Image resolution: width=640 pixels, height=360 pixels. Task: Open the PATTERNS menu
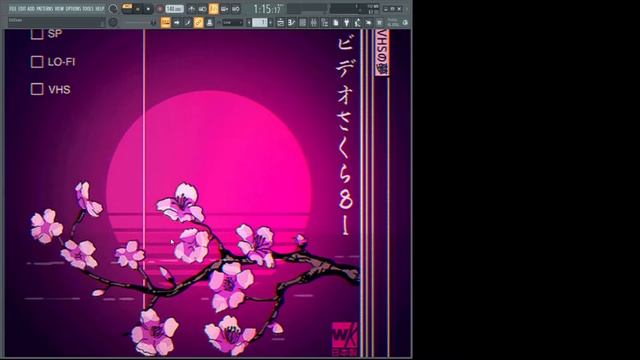pos(45,9)
